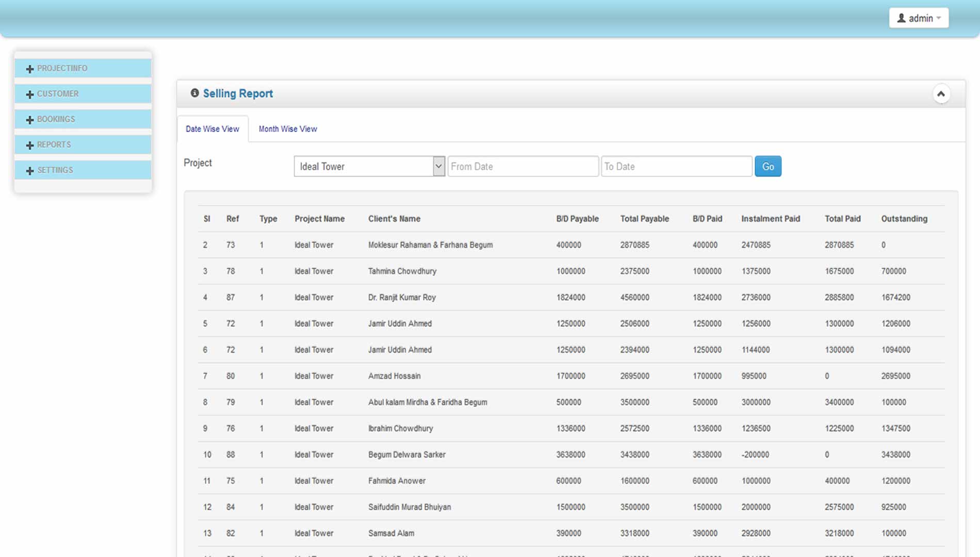Click the Ref column header
The width and height of the screenshot is (980, 557).
(x=233, y=219)
